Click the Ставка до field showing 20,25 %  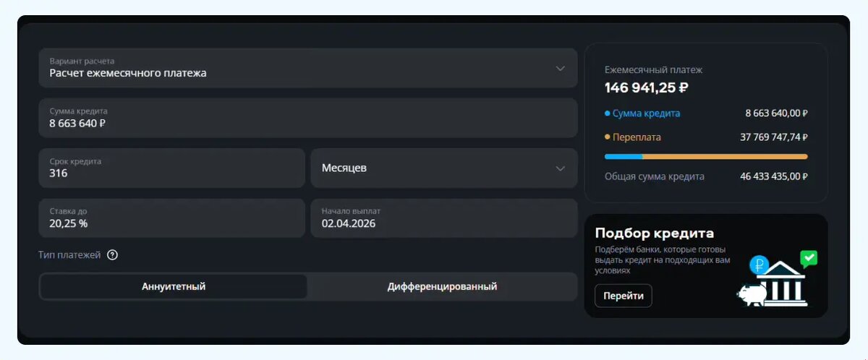pos(172,218)
